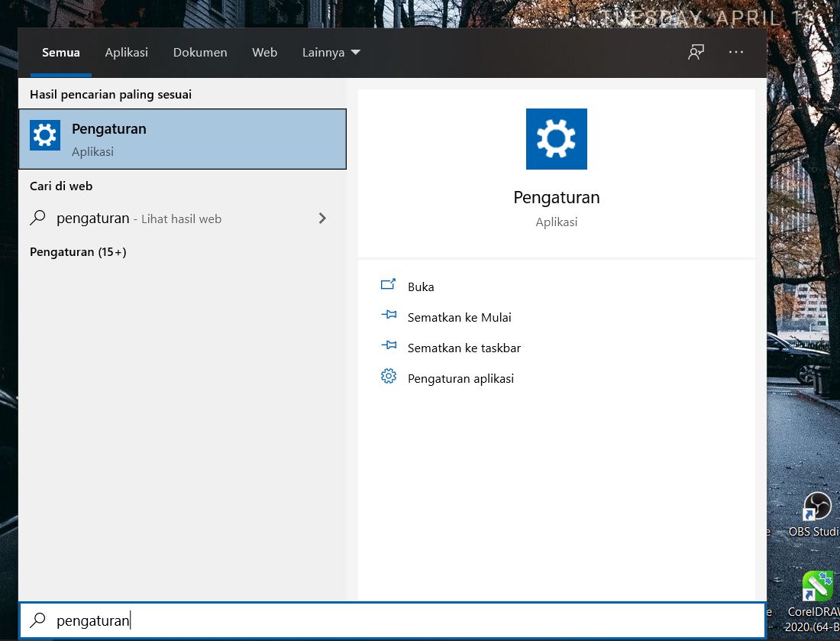Switch to the Aplikasi tab
The image size is (840, 641).
tap(126, 52)
